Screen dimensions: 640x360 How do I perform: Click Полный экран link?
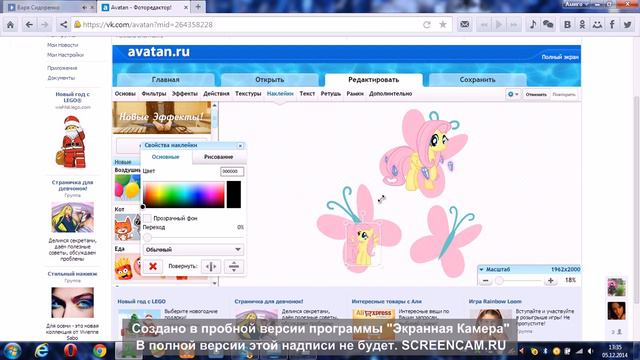pyautogui.click(x=560, y=57)
